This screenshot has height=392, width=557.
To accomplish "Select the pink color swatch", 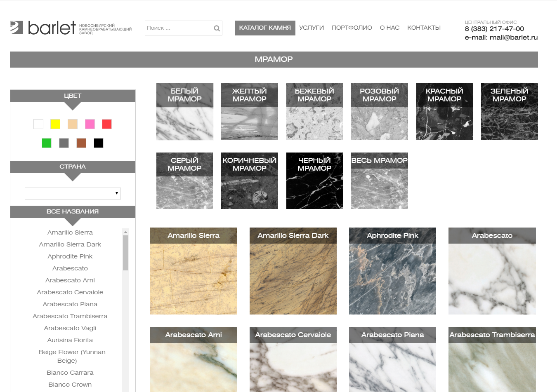I will click(90, 124).
